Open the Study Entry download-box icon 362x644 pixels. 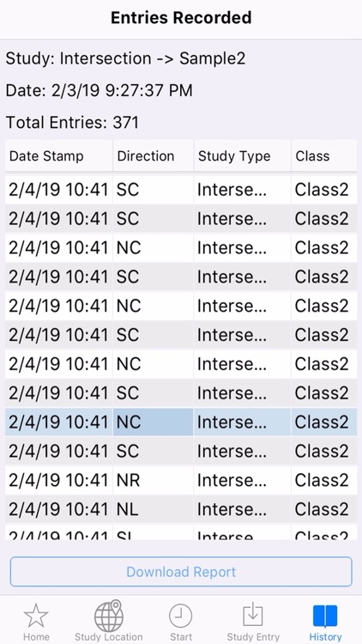pos(253,615)
